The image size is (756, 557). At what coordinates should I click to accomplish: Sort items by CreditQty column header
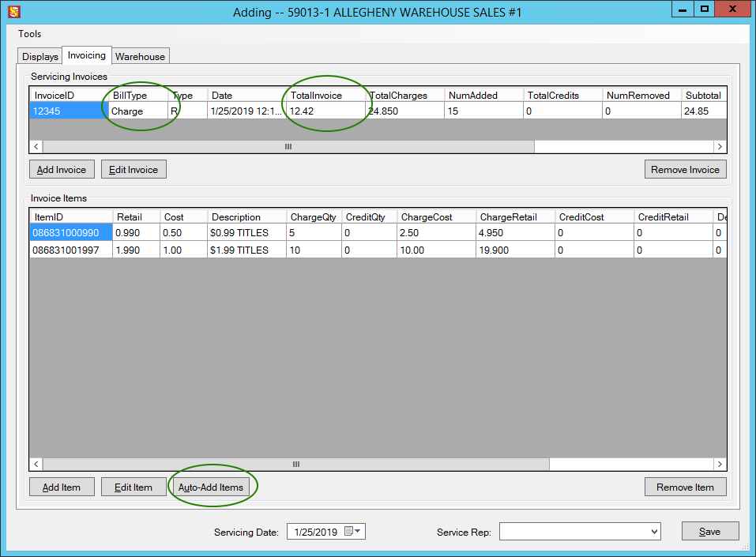point(370,217)
